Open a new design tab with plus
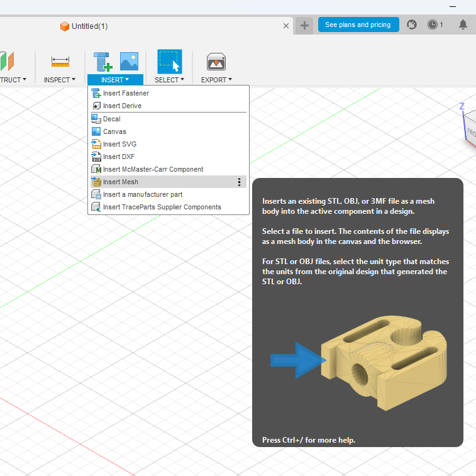This screenshot has width=476, height=476. 304,25
